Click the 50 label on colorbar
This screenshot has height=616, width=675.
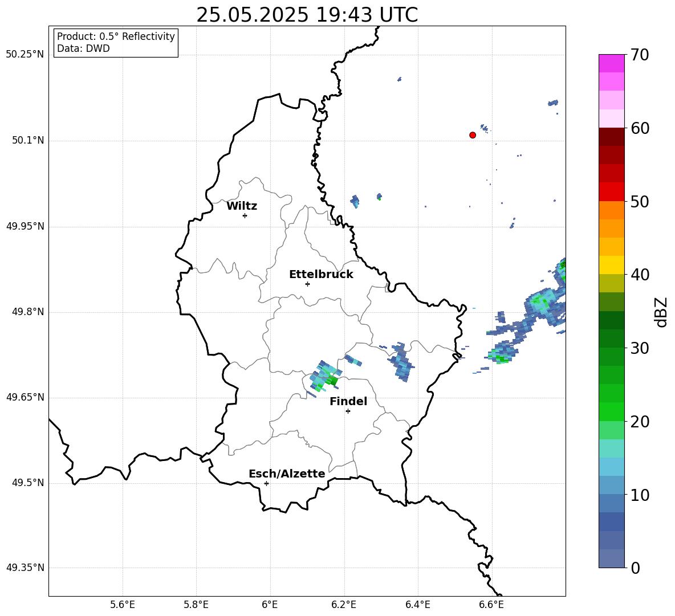[640, 201]
